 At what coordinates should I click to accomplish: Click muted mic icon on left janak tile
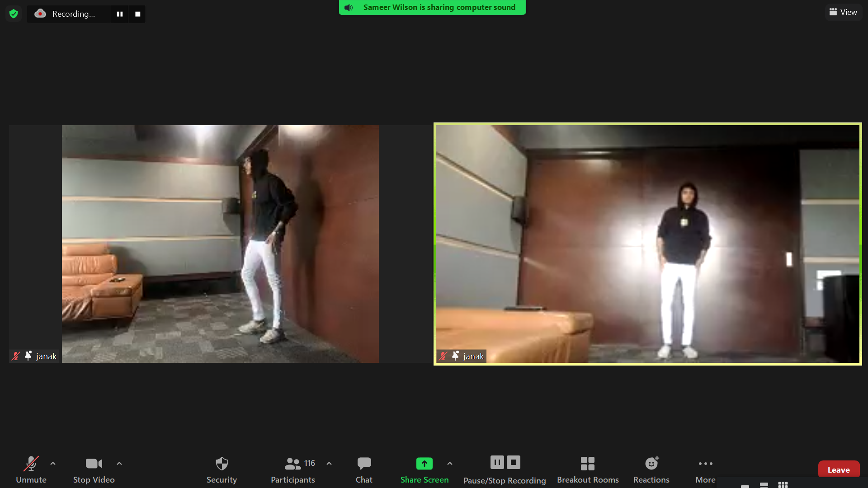[x=16, y=356]
